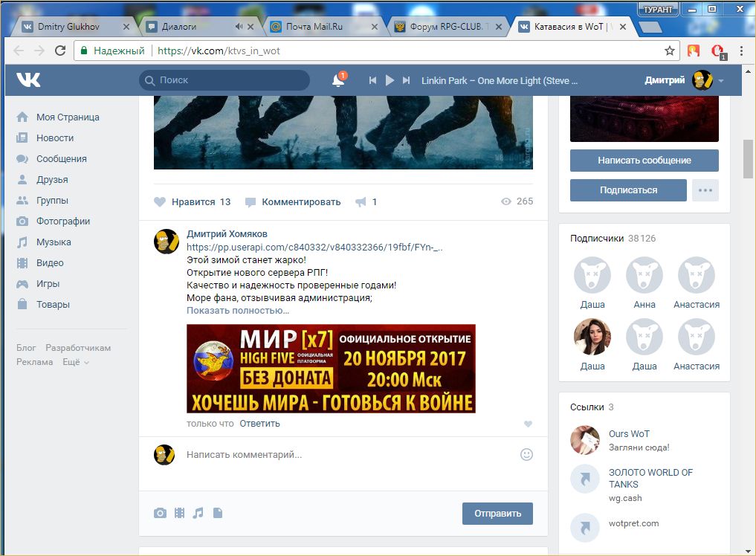Viewport: 756px width, 556px height.
Task: Attach a photo using camera icon
Action: pyautogui.click(x=160, y=513)
